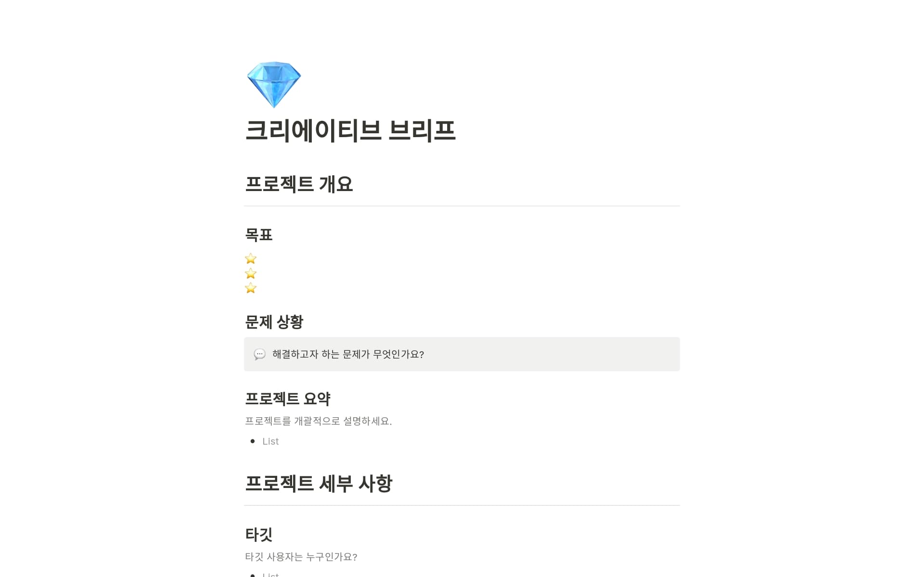
Task: Click the 프로젝트 요약 heading
Action: (x=287, y=399)
